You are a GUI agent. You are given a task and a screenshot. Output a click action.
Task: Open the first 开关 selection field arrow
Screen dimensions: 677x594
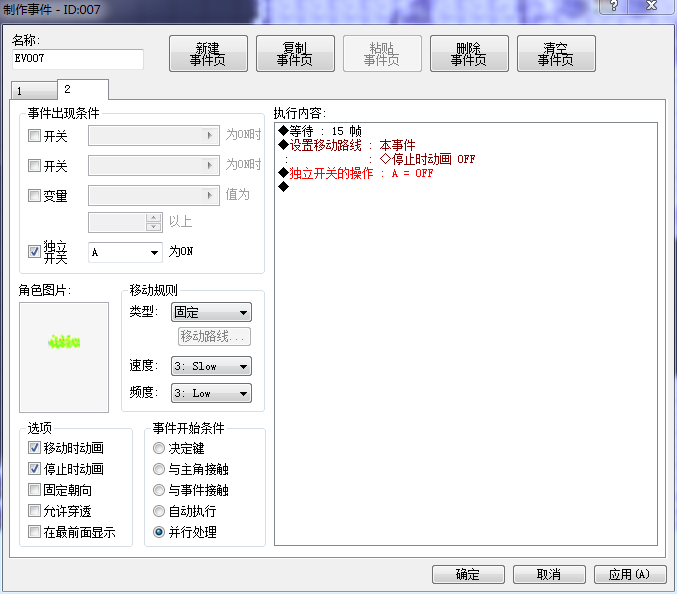(210, 136)
